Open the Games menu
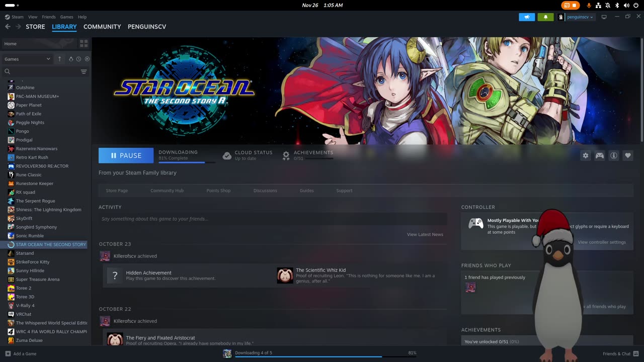 pyautogui.click(x=66, y=17)
